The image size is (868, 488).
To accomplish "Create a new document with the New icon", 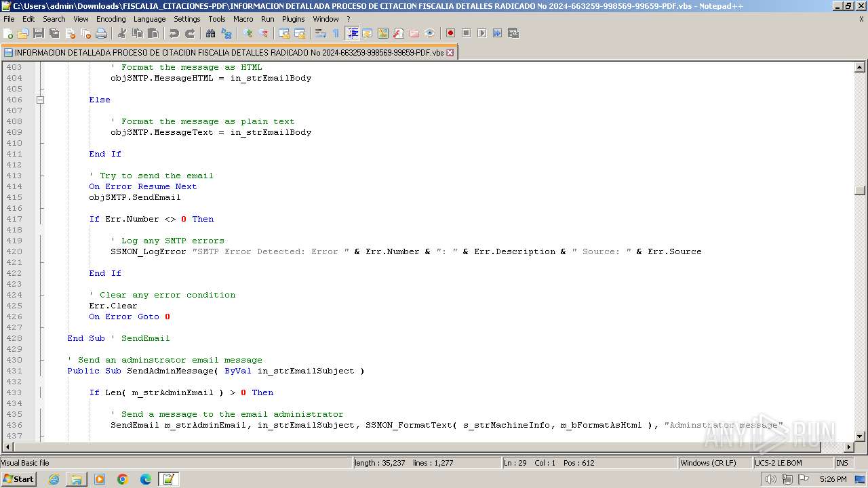I will click(8, 33).
